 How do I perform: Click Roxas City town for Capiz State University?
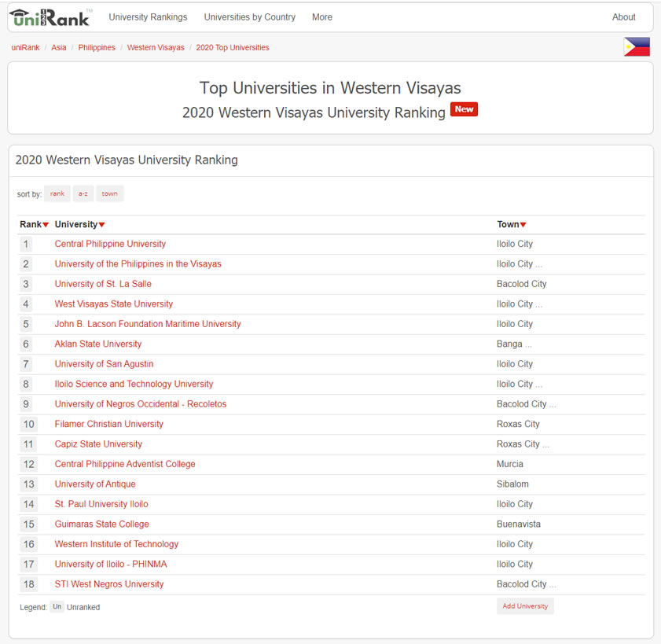click(x=518, y=444)
